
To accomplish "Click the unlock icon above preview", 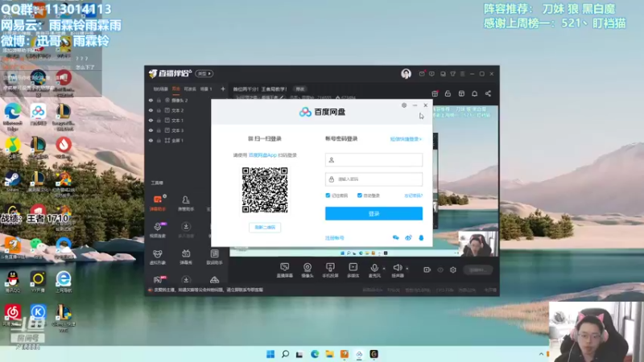I will coord(448,93).
